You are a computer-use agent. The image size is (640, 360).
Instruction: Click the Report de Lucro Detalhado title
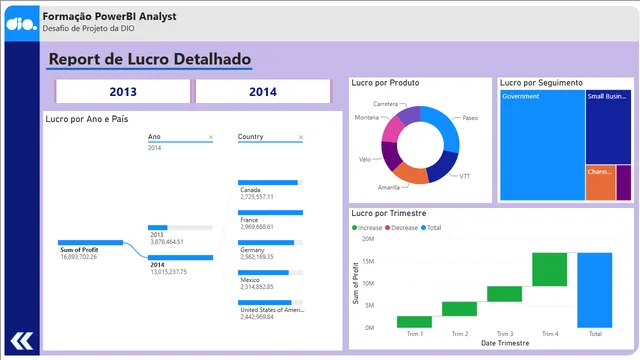click(150, 59)
